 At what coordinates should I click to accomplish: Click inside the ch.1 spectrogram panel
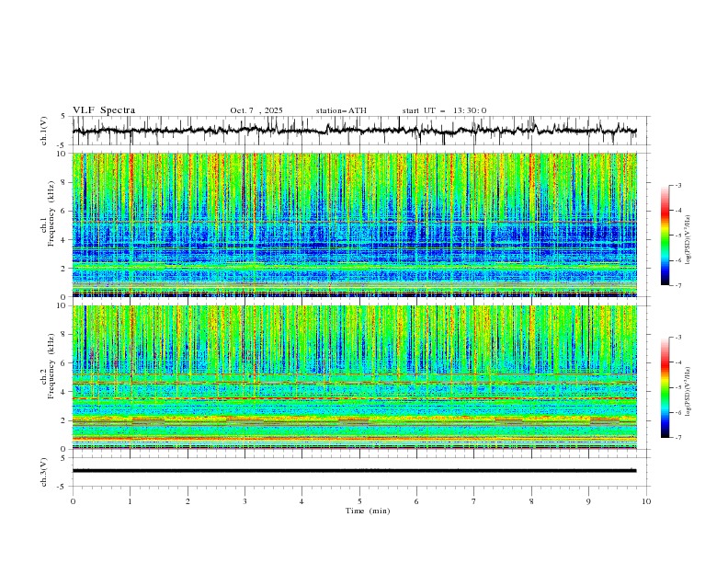coord(354,224)
